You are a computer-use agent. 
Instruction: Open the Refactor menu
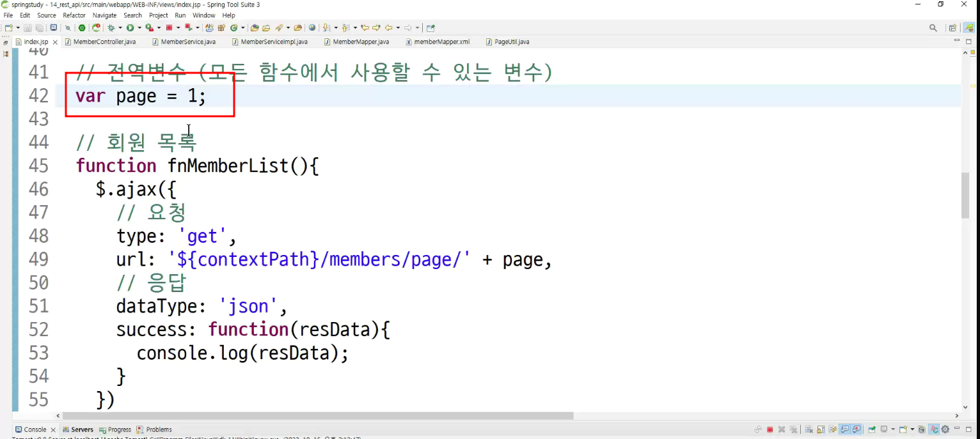(74, 15)
